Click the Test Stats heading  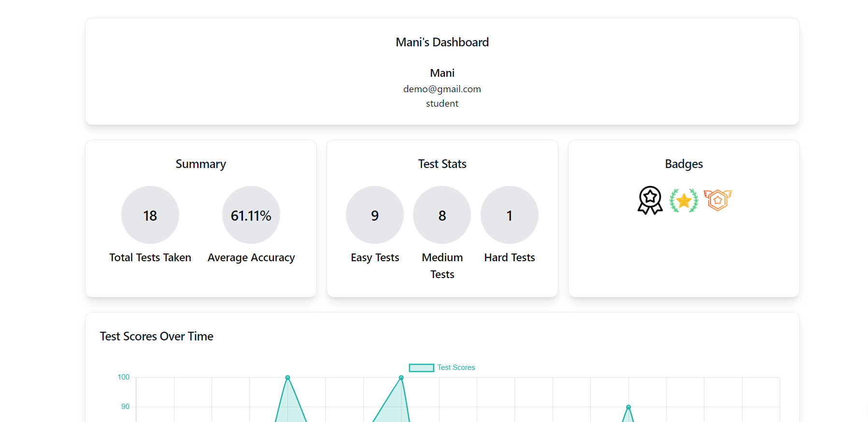click(442, 164)
